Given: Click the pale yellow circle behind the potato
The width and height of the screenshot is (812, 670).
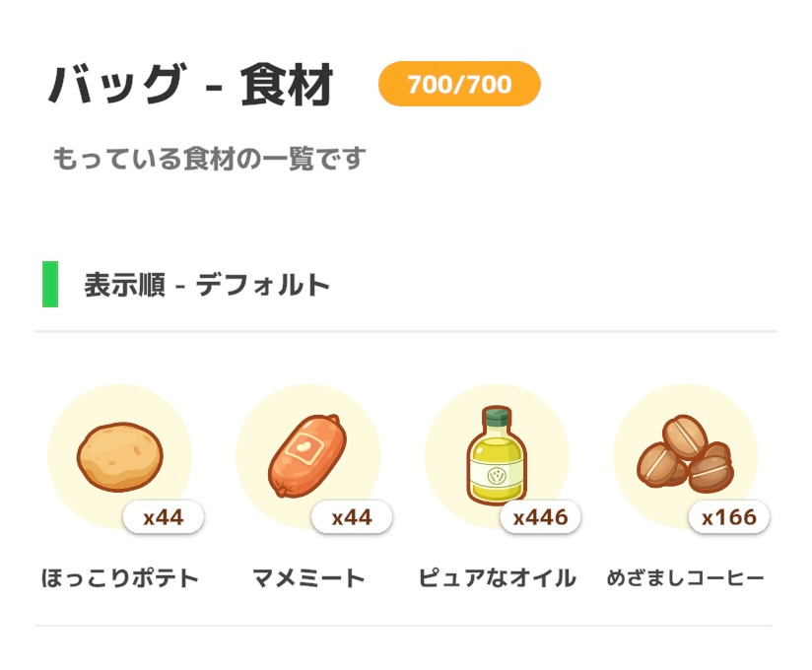Looking at the screenshot, I should point(119,456).
